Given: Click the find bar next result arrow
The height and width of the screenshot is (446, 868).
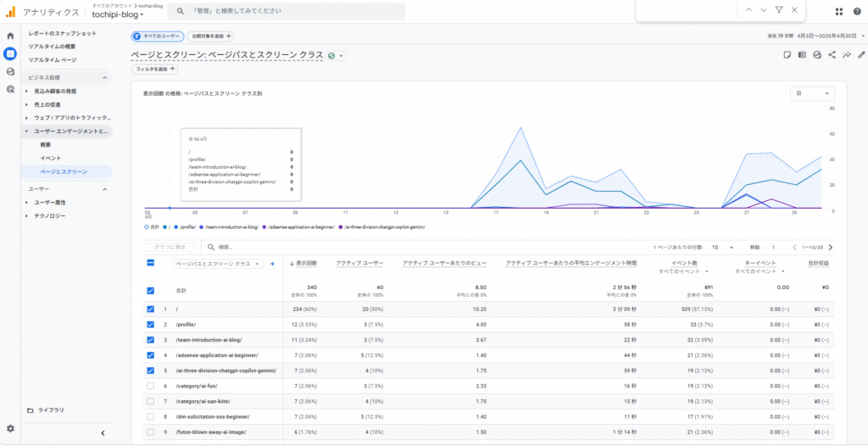Looking at the screenshot, I should (764, 10).
